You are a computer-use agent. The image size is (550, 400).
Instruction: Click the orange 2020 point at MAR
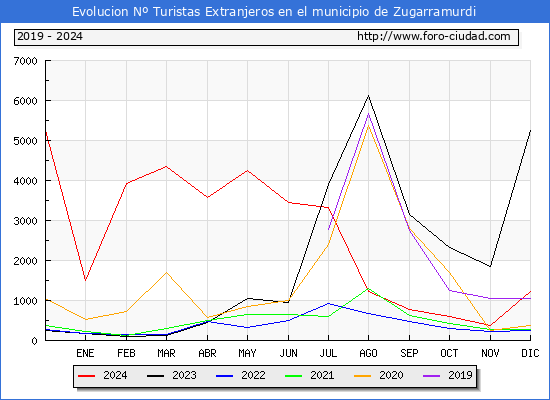click(x=166, y=272)
